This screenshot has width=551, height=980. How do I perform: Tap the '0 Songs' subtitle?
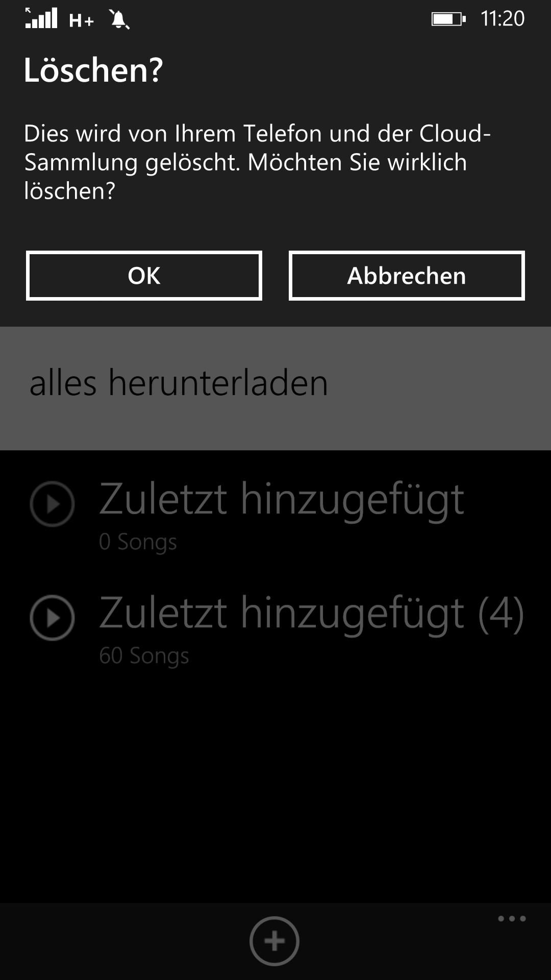pyautogui.click(x=138, y=542)
